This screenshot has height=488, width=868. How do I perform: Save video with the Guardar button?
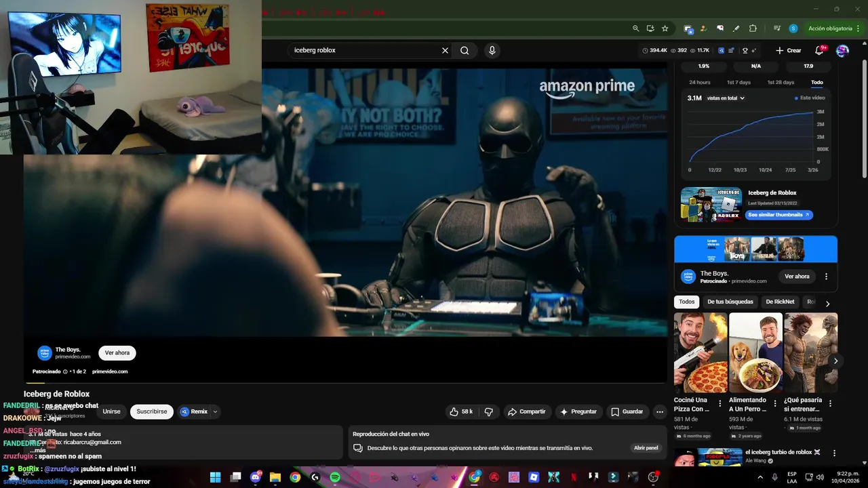(627, 411)
